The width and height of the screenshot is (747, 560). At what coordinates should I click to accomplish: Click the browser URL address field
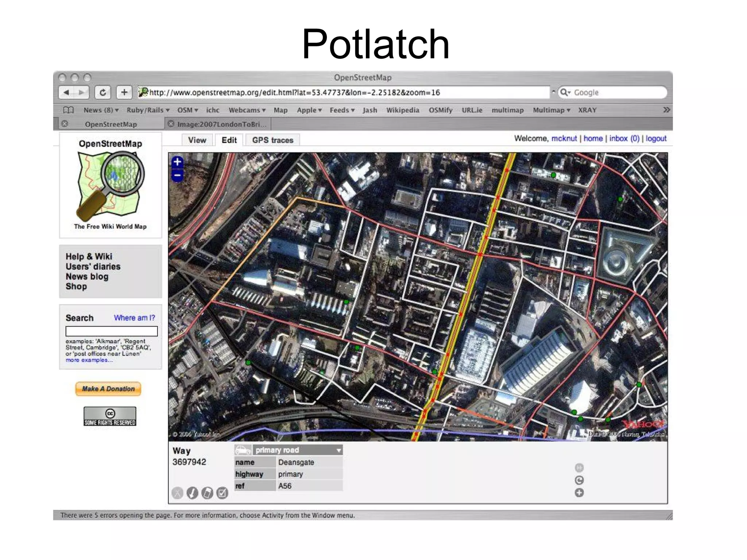pos(343,92)
